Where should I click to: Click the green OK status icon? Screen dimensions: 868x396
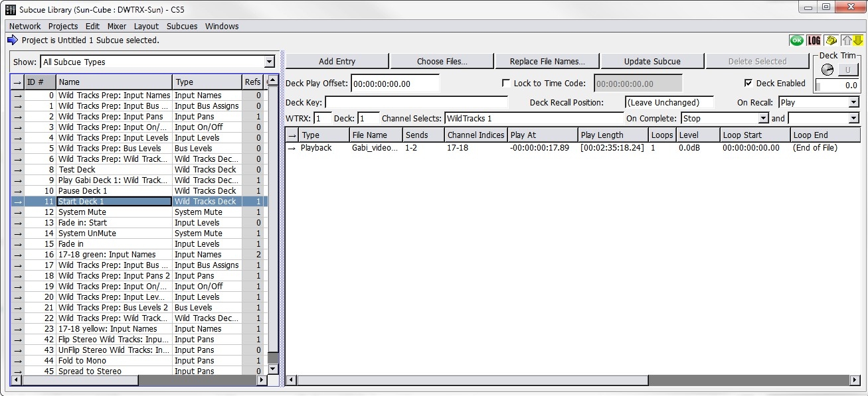(796, 40)
